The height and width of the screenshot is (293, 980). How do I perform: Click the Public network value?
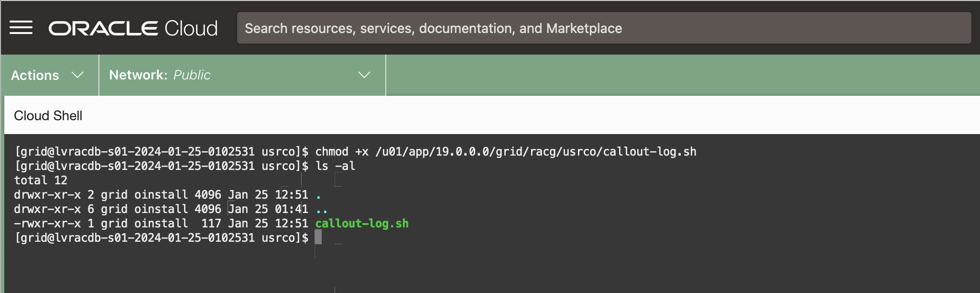tap(192, 75)
